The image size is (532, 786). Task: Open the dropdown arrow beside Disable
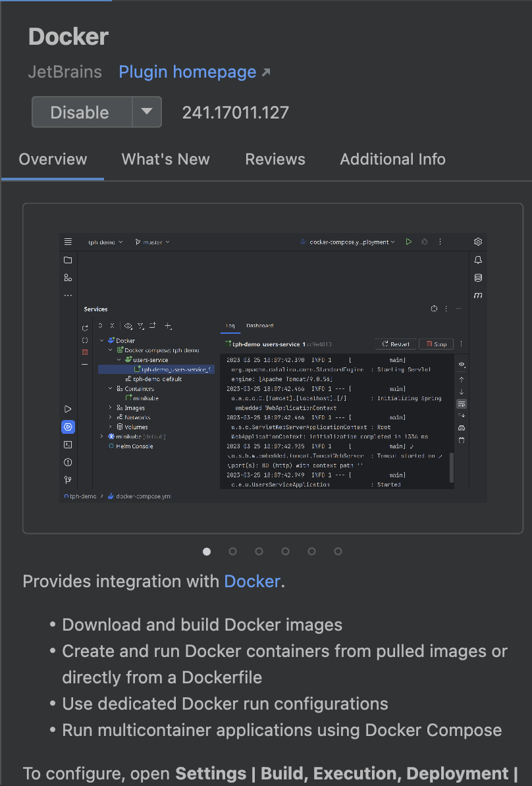click(147, 112)
